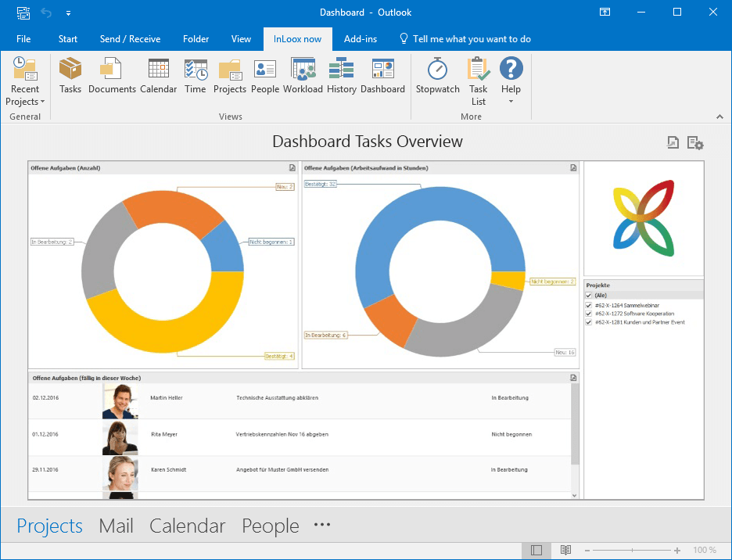Open the History view
The width and height of the screenshot is (732, 560).
tap(341, 76)
